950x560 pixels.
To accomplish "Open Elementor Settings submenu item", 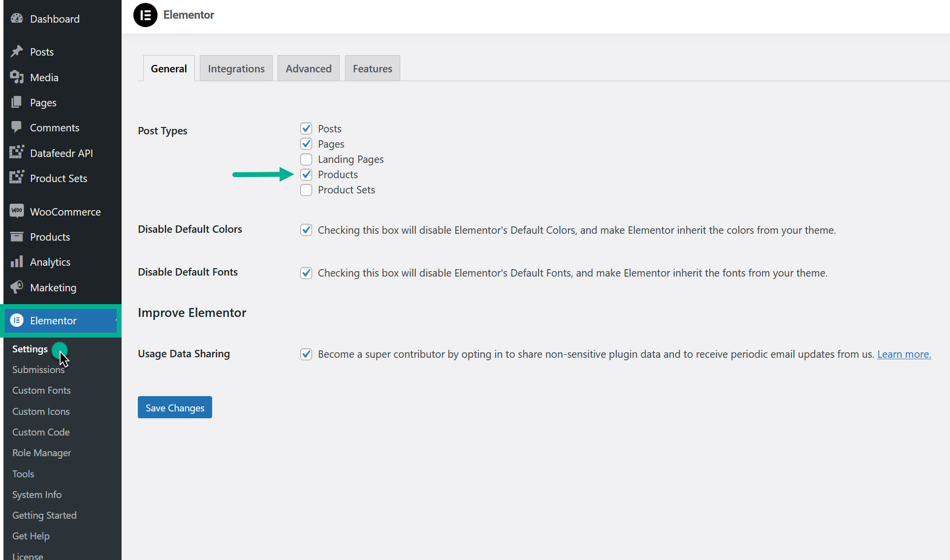I will pyautogui.click(x=30, y=349).
